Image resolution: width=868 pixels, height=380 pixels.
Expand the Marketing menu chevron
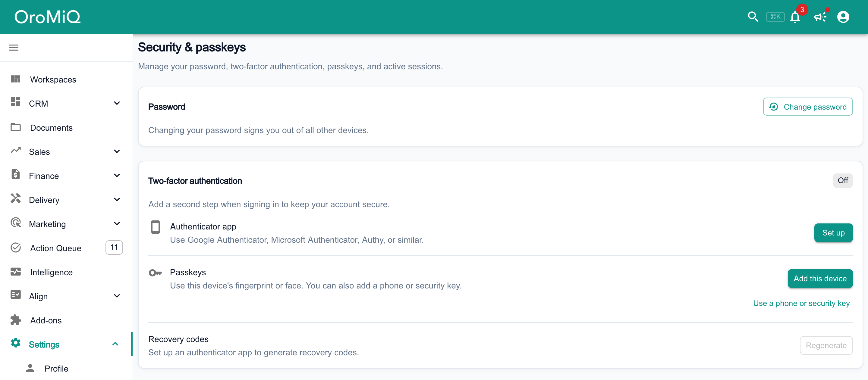117,223
